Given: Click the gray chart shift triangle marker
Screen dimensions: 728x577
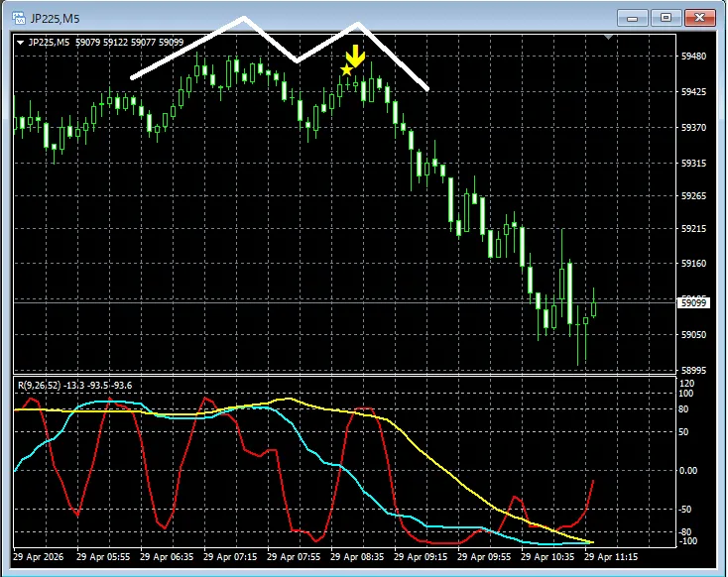Looking at the screenshot, I should tap(610, 38).
